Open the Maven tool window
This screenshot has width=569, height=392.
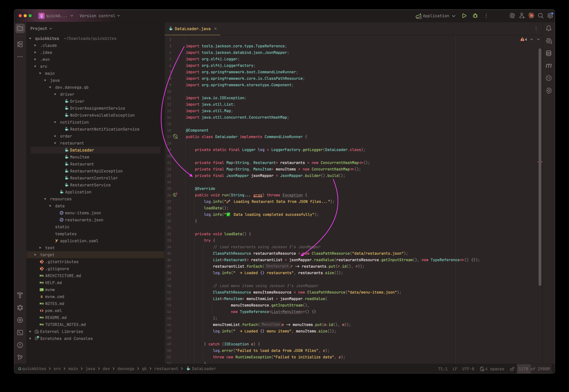coord(549,66)
